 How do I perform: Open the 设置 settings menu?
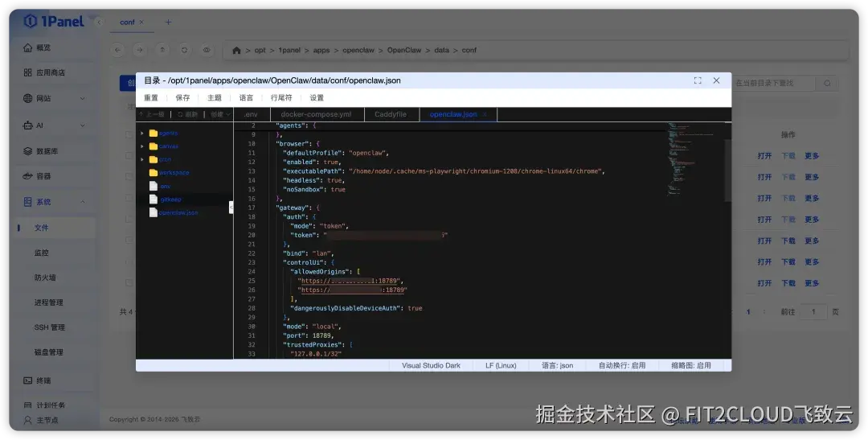click(317, 98)
